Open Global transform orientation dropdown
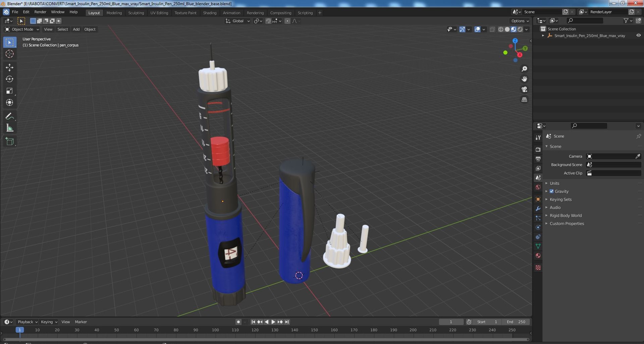This screenshot has width=644, height=344. (237, 21)
